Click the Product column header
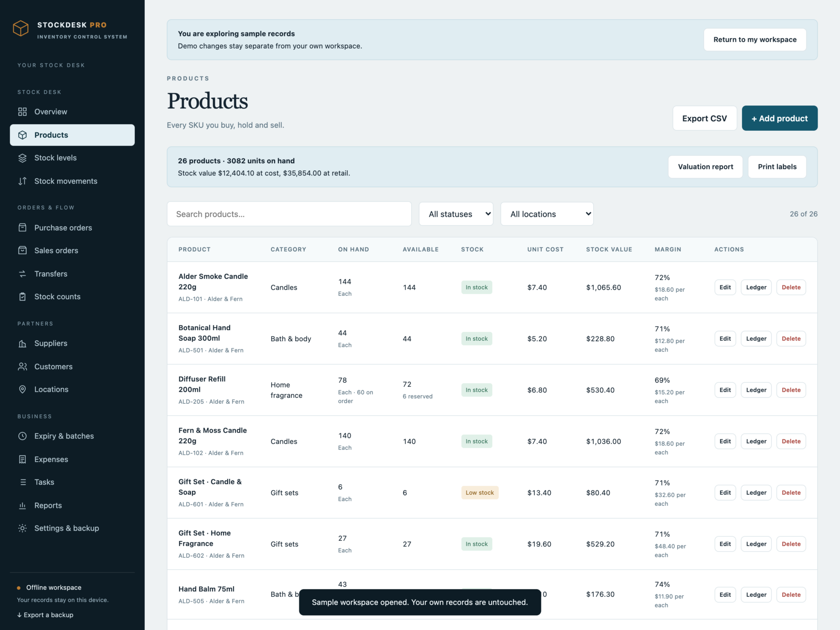This screenshot has height=630, width=840. click(194, 249)
